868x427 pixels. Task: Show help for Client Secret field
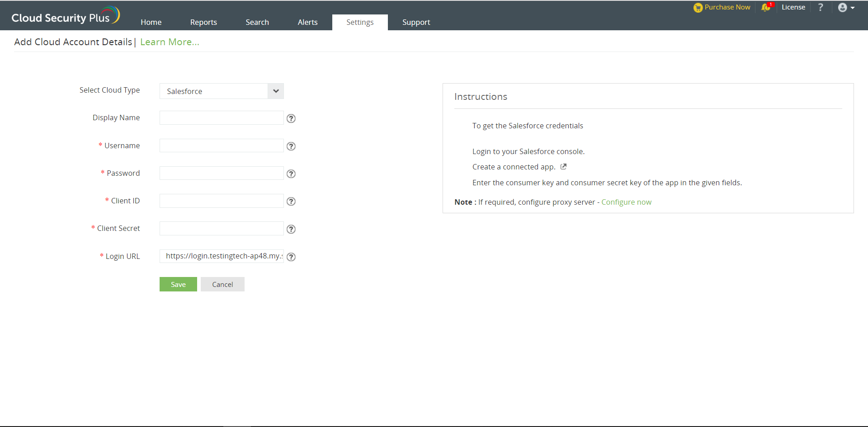pos(291,229)
